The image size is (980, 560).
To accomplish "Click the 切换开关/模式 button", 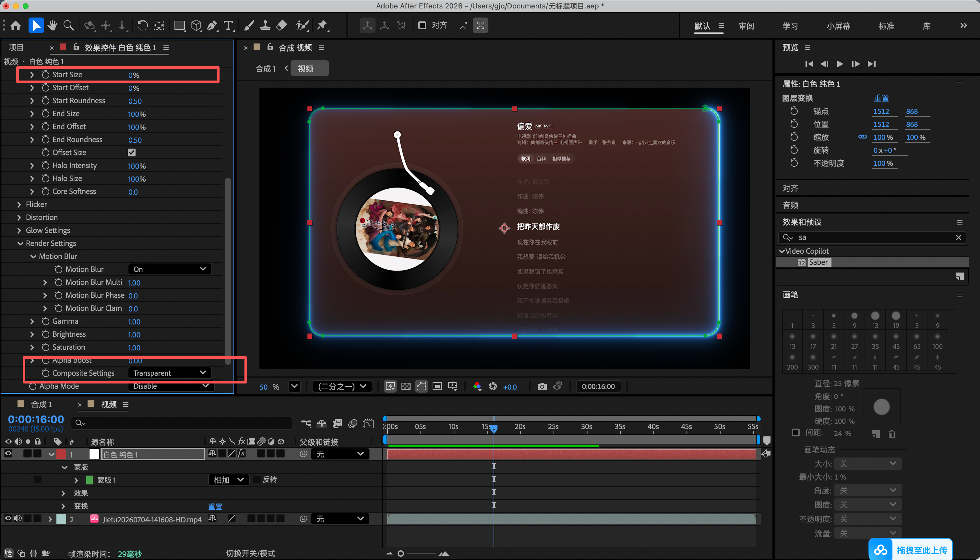I will pyautogui.click(x=250, y=553).
